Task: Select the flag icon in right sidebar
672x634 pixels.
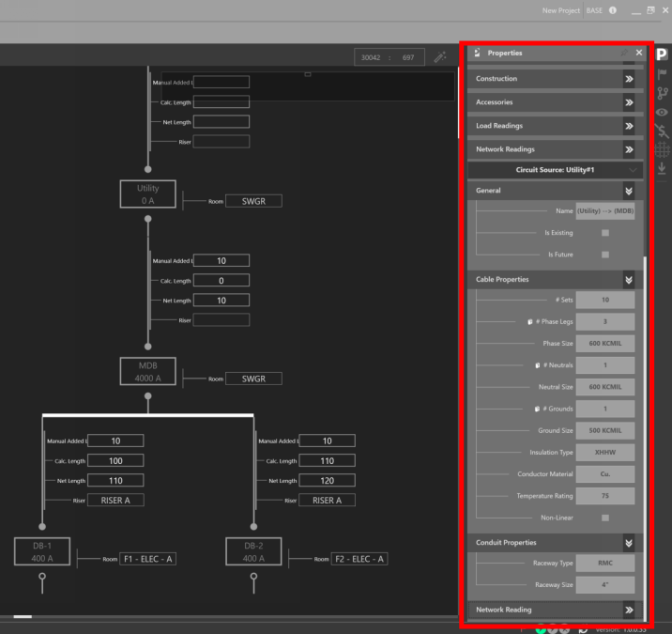Action: (x=662, y=74)
